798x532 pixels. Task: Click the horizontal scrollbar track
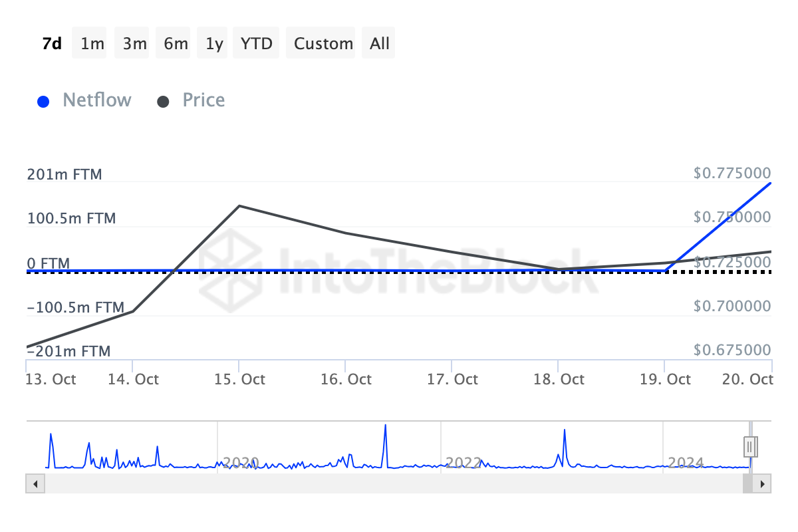pos(386,484)
